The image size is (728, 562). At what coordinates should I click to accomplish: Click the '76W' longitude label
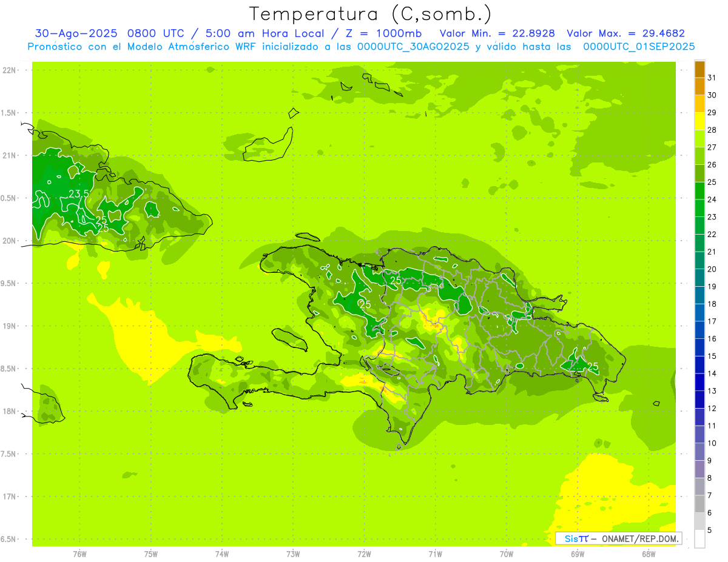[79, 554]
